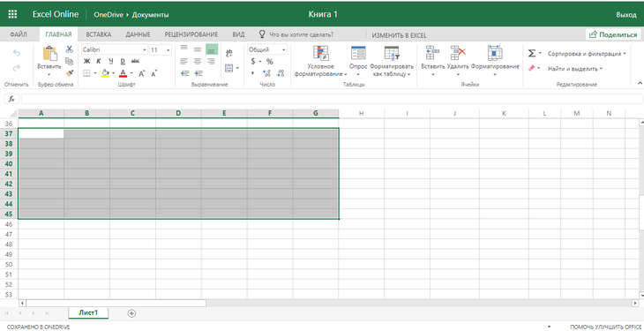The image size is (644, 331).
Task: Open the app launcher waffle icon
Action: [x=12, y=14]
